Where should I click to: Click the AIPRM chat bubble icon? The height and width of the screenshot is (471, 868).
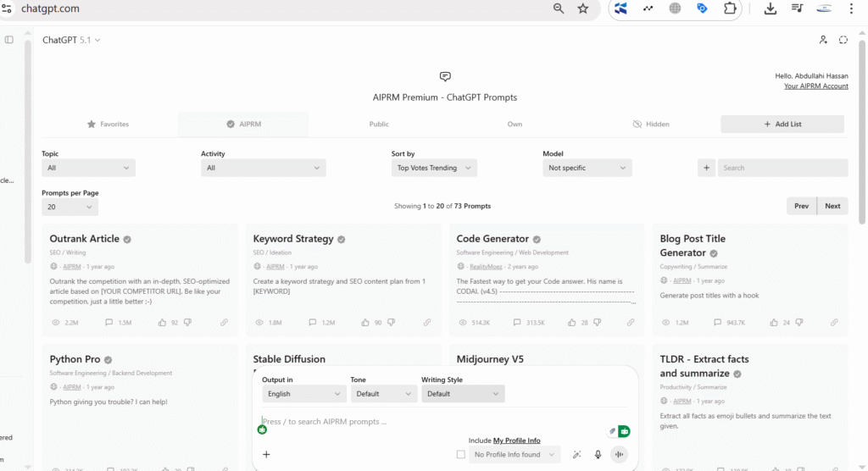coord(445,76)
